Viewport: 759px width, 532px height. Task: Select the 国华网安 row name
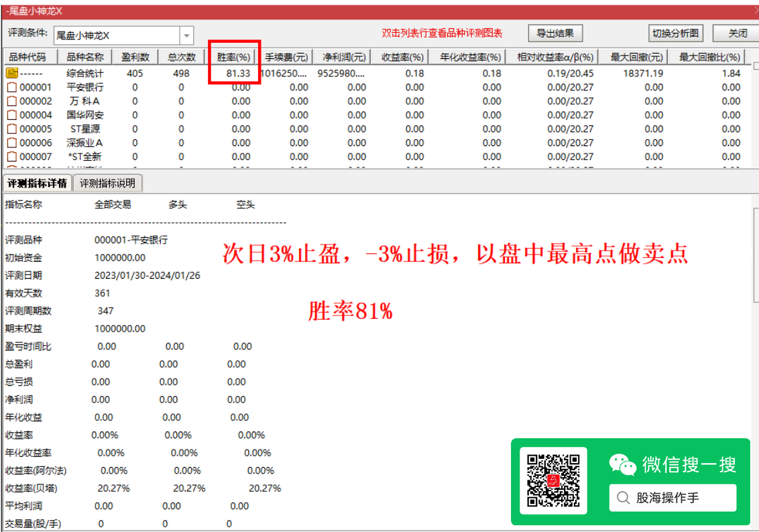tap(84, 115)
